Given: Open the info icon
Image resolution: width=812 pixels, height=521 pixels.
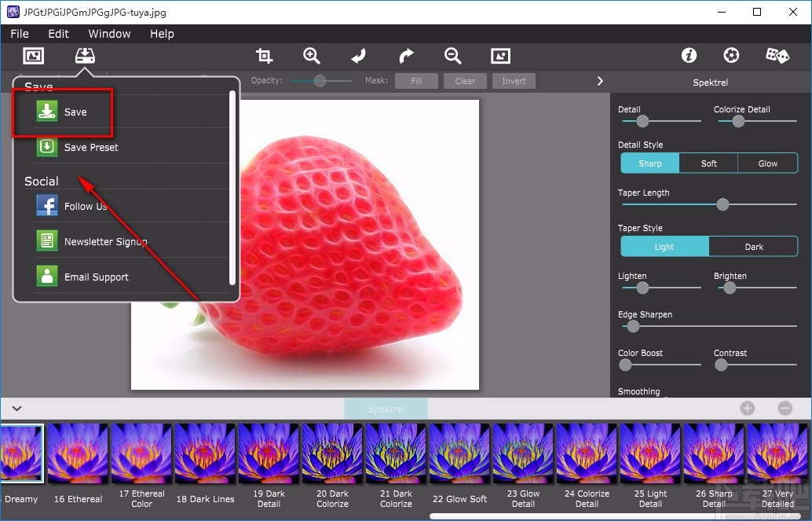Looking at the screenshot, I should (689, 55).
